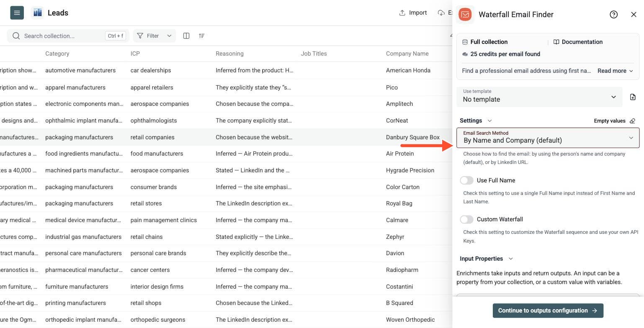The height and width of the screenshot is (328, 644).
Task: Click the search magnifier icon
Action: 16,36
